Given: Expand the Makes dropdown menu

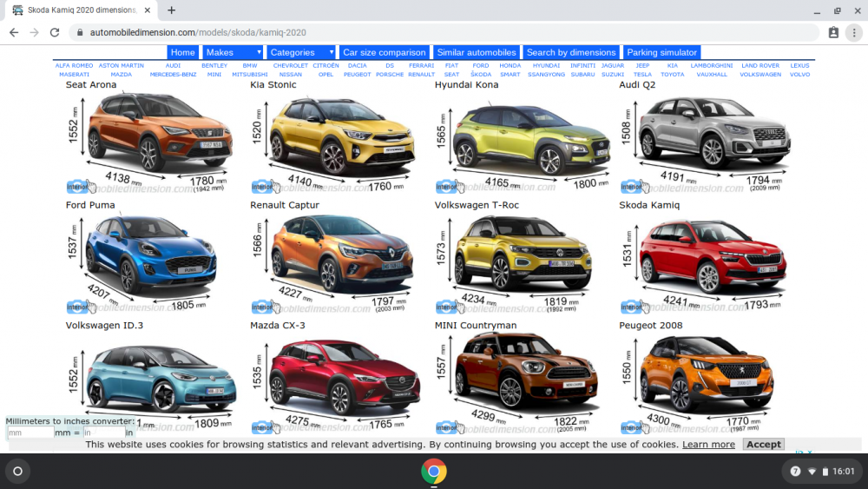Looking at the screenshot, I should [x=233, y=52].
